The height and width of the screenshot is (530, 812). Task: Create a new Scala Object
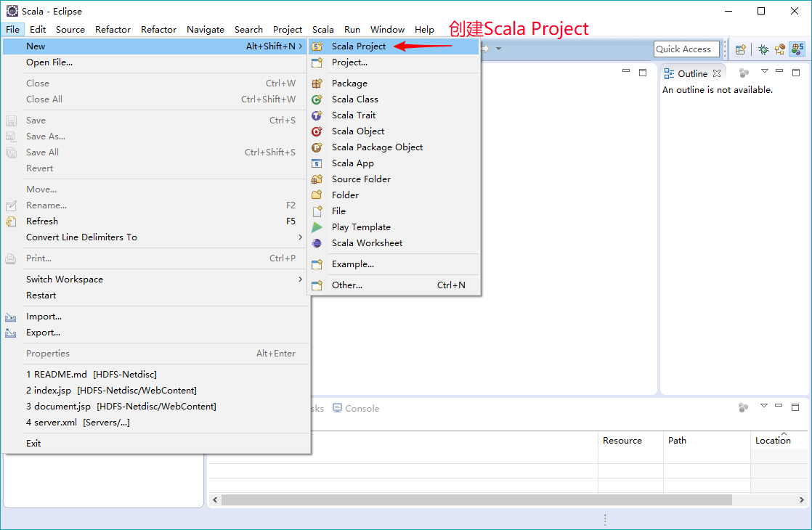(394, 131)
